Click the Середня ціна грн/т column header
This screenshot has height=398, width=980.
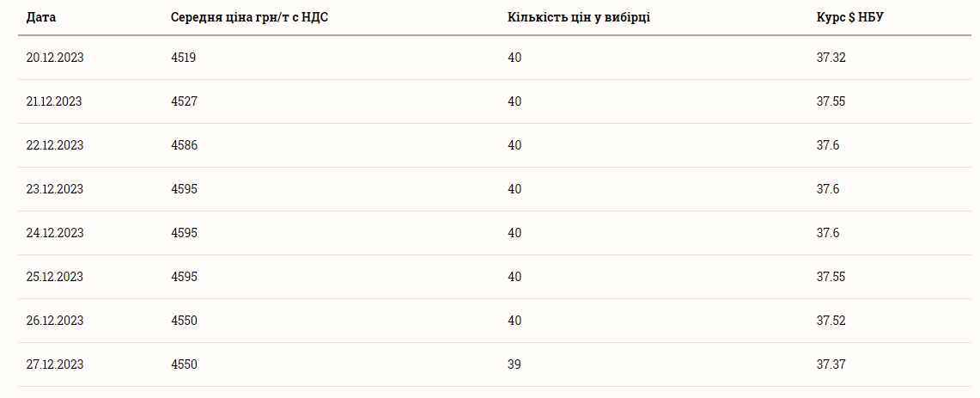coord(246,16)
